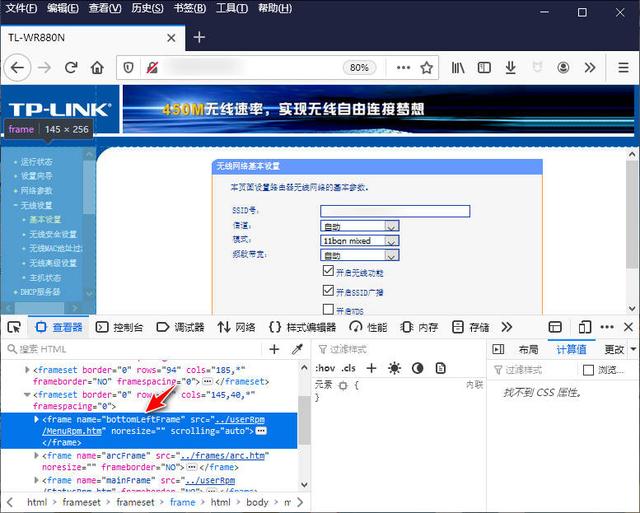
Task: Open the library bookshelf icon
Action: (x=458, y=67)
